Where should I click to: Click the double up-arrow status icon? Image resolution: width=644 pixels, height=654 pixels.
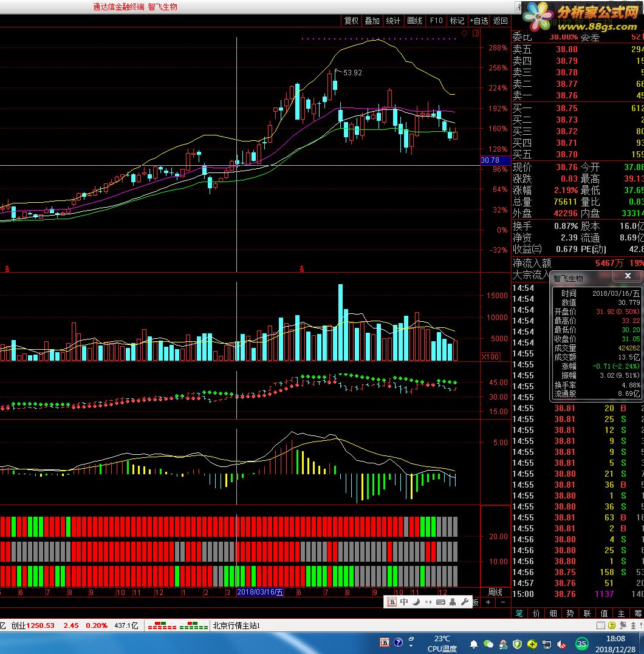tap(633, 625)
